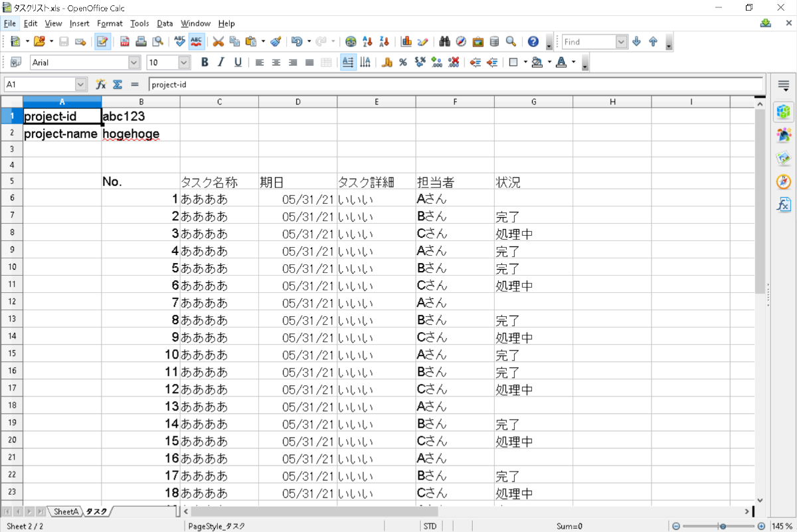Open OpenOffice Help question mark
This screenshot has height=532, width=797.
pos(533,41)
